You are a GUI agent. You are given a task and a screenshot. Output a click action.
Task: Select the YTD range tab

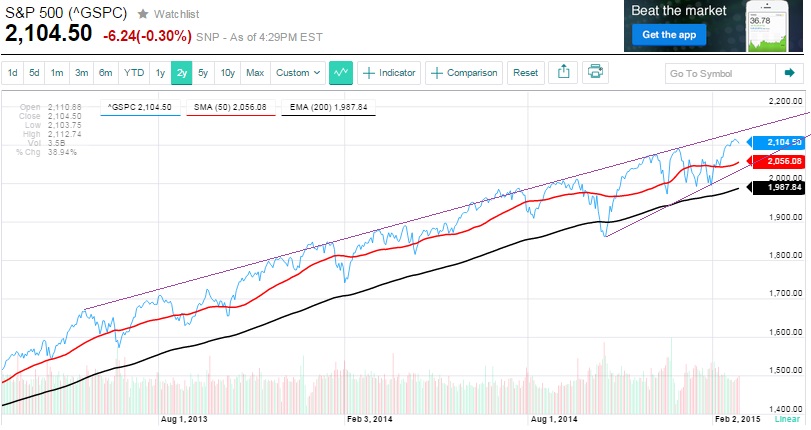[133, 73]
